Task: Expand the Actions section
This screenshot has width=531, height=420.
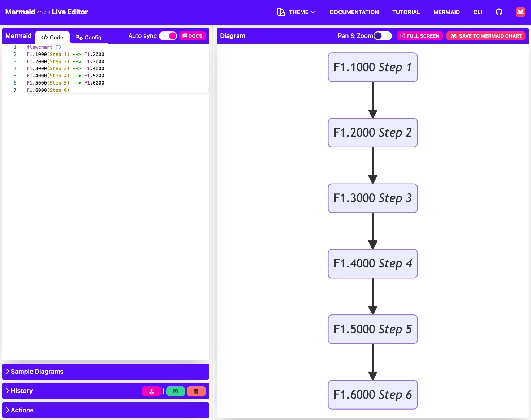Action: [105, 410]
